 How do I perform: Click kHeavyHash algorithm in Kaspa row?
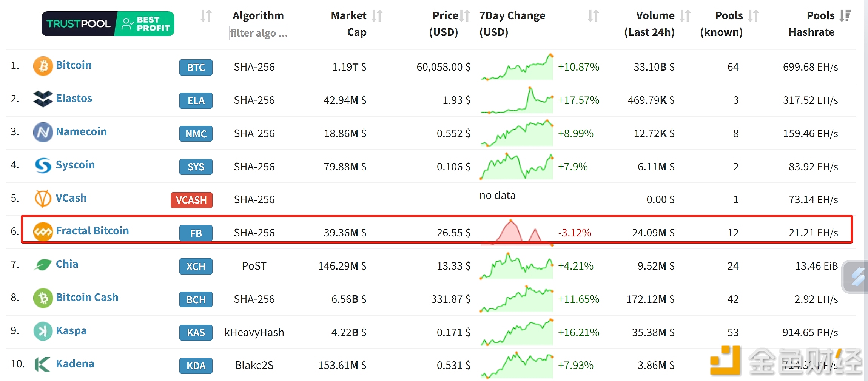tap(254, 332)
